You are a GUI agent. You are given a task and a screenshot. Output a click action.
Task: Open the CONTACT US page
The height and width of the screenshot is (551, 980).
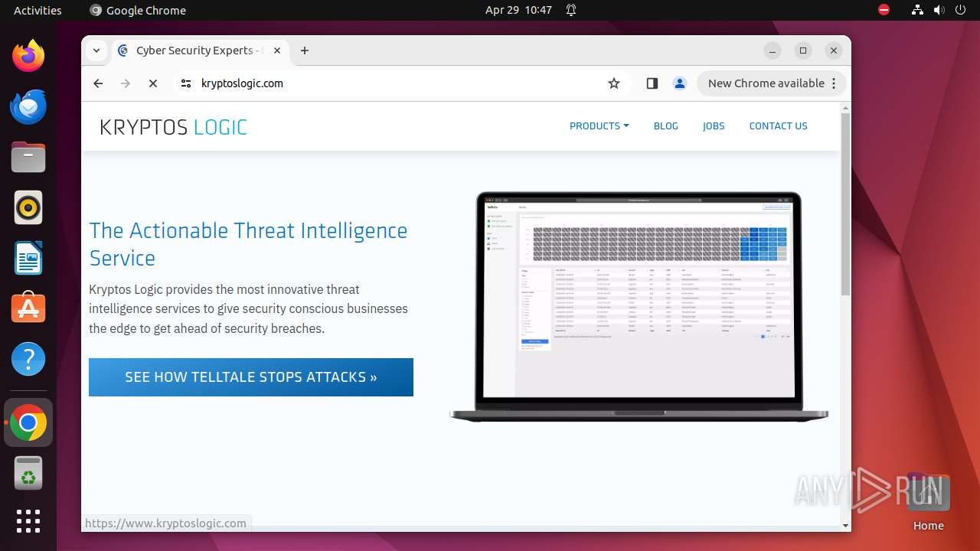(778, 126)
